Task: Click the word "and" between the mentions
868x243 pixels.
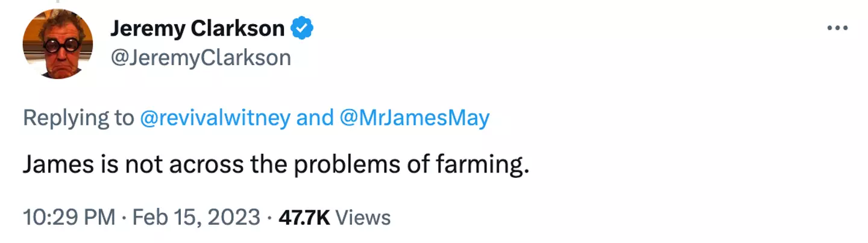Action: point(315,118)
